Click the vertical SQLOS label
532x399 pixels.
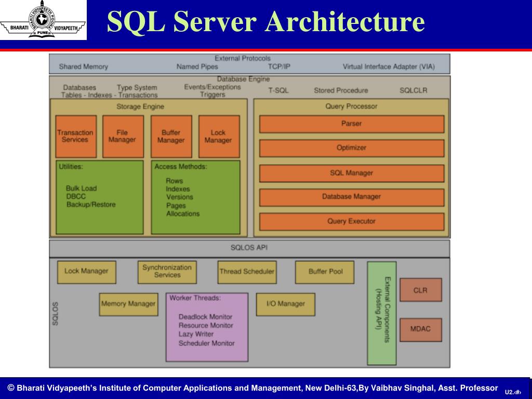[55, 314]
